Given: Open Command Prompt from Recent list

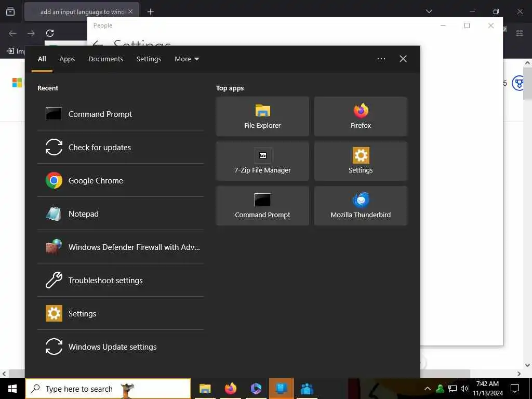Looking at the screenshot, I should [121, 114].
